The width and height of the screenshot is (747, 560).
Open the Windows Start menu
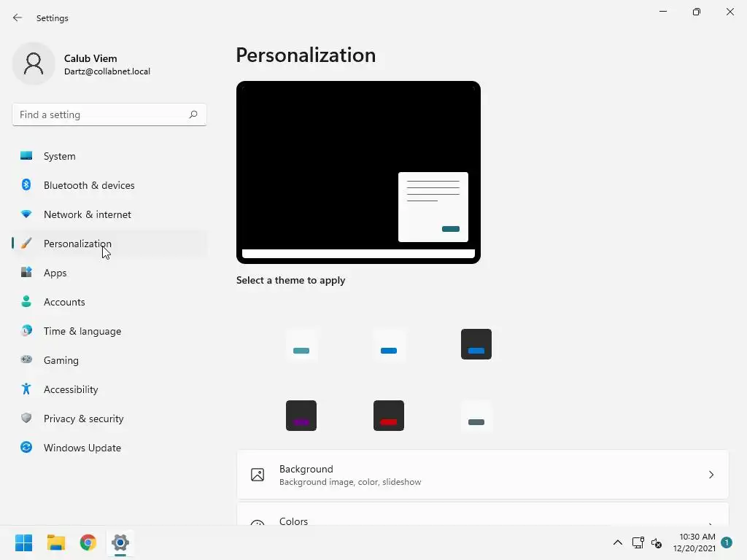tap(23, 542)
